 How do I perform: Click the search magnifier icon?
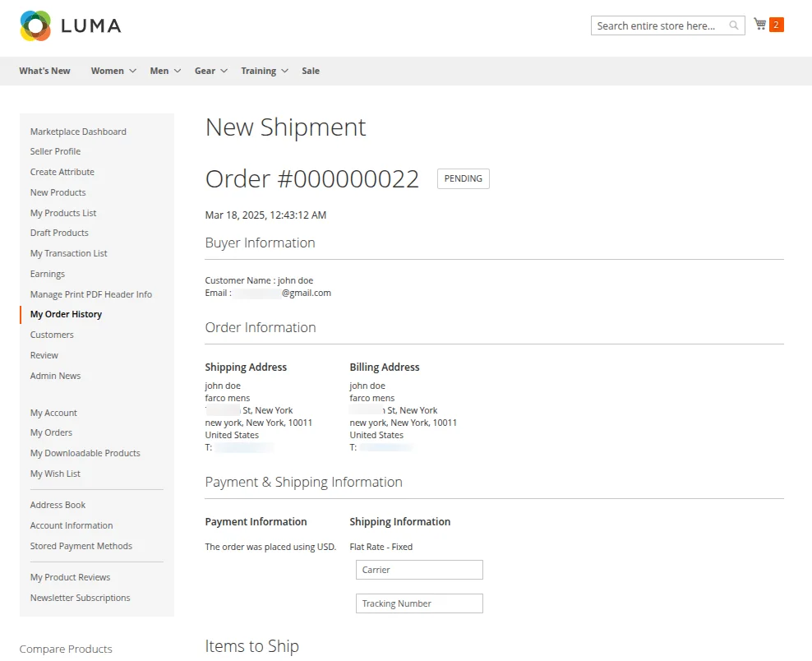click(x=732, y=25)
